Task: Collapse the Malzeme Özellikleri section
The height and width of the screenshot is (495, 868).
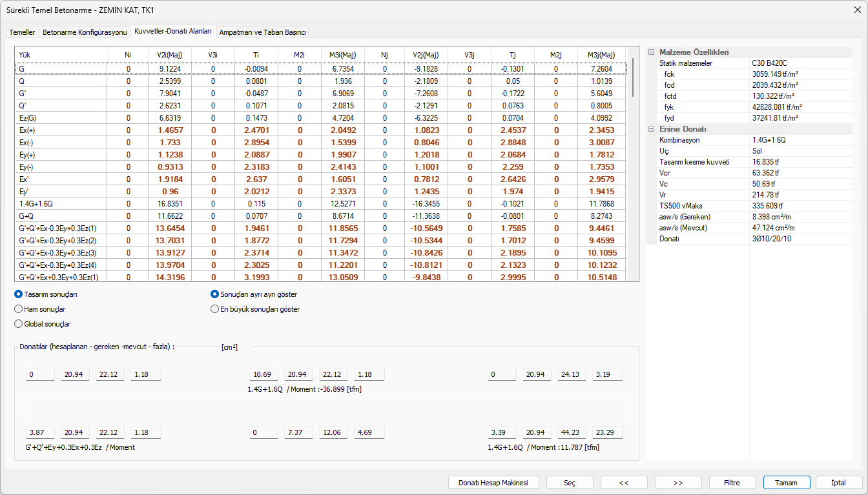Action: [651, 52]
